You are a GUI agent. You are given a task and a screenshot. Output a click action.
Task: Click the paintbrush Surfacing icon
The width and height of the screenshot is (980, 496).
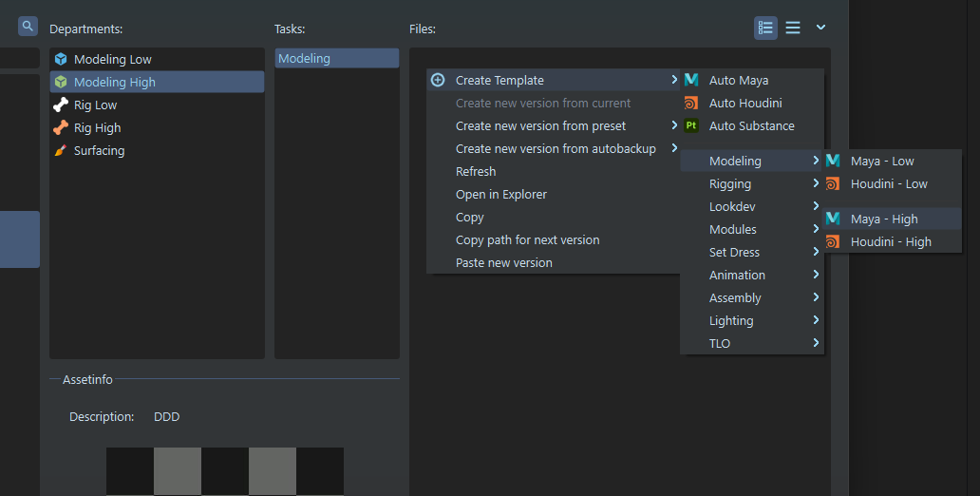pos(61,151)
